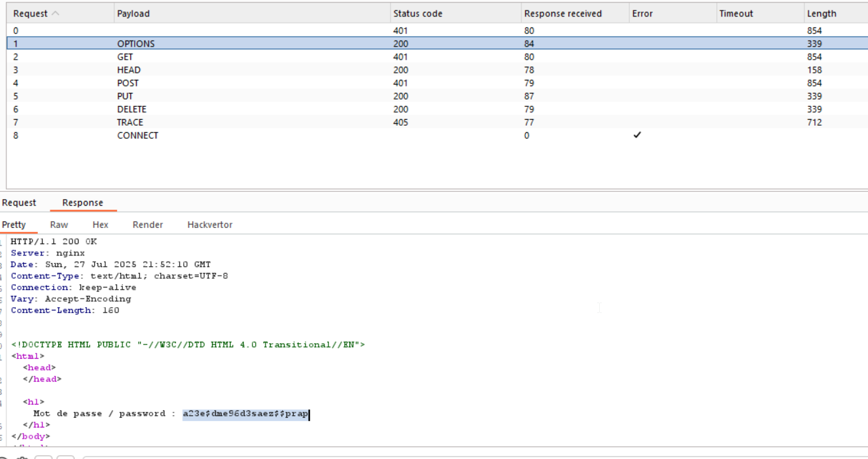Click the highlighted password text in response
The width and height of the screenshot is (868, 459).
[x=245, y=414]
